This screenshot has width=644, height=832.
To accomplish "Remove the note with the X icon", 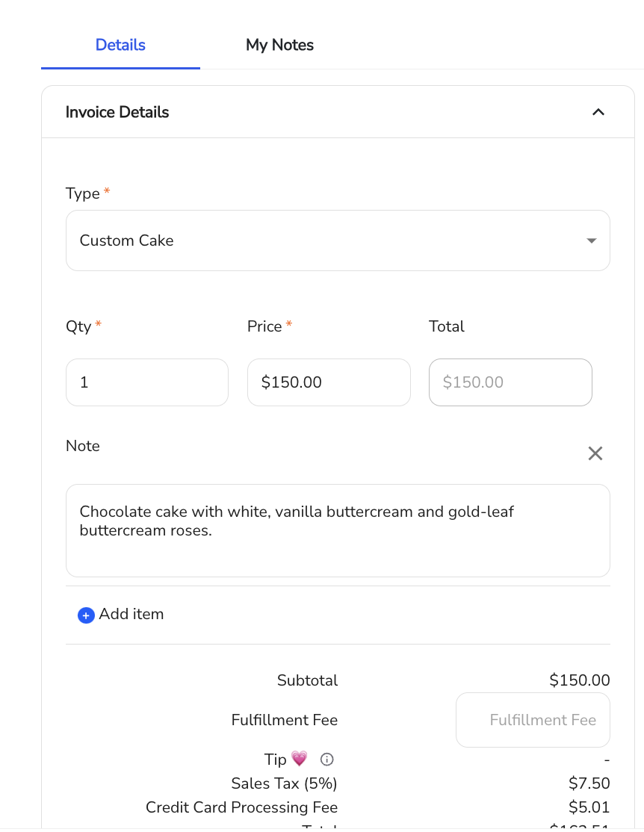I will point(595,453).
